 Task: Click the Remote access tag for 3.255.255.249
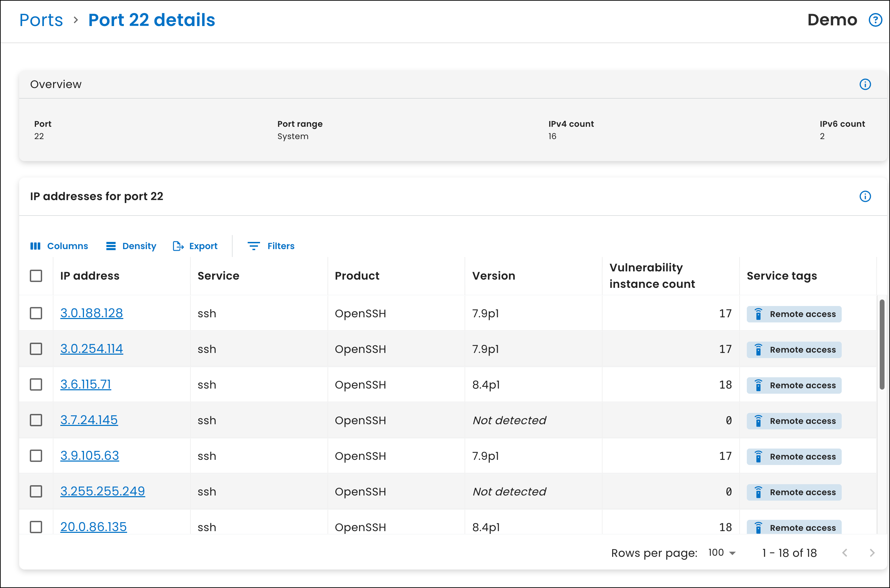pos(794,492)
